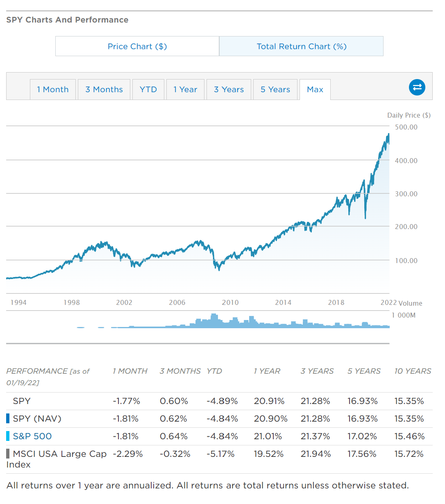Click the SPY Charts And Performance heading
Viewport: 445px width, 504px height.
pos(67,20)
